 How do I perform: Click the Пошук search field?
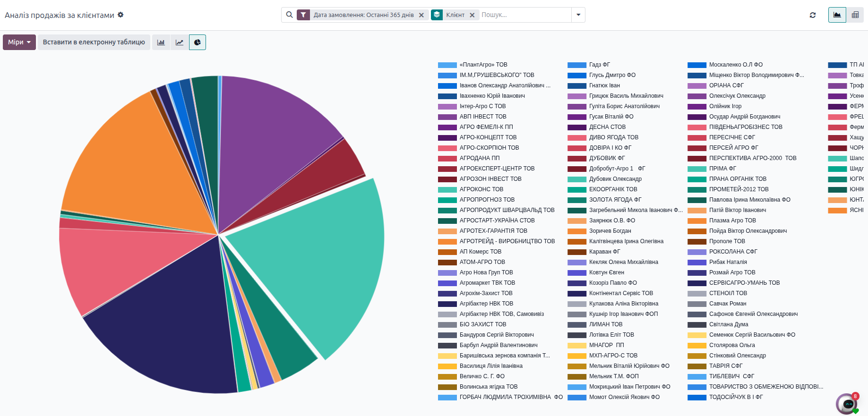pos(524,15)
